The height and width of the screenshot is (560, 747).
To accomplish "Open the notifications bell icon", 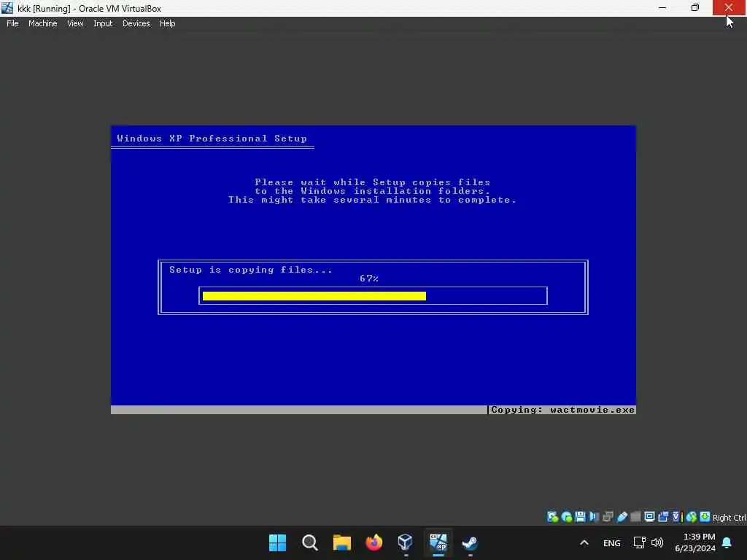I will (727, 542).
